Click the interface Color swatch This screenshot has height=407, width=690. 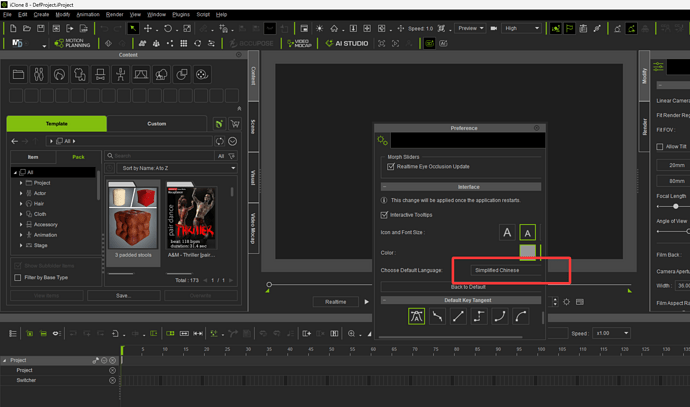click(528, 253)
